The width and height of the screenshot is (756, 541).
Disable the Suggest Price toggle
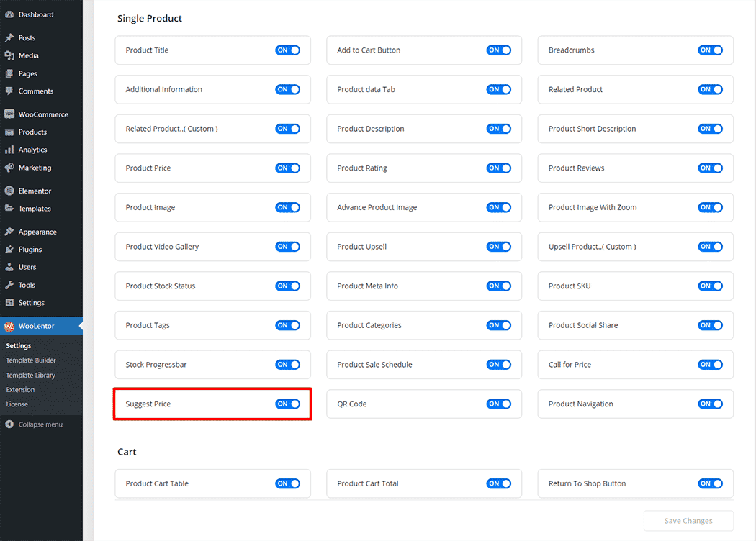[287, 404]
